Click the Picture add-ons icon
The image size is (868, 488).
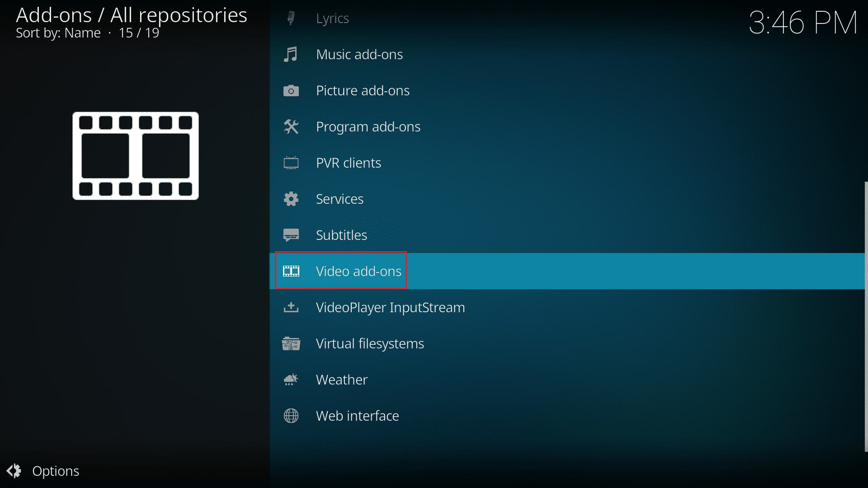tap(291, 90)
